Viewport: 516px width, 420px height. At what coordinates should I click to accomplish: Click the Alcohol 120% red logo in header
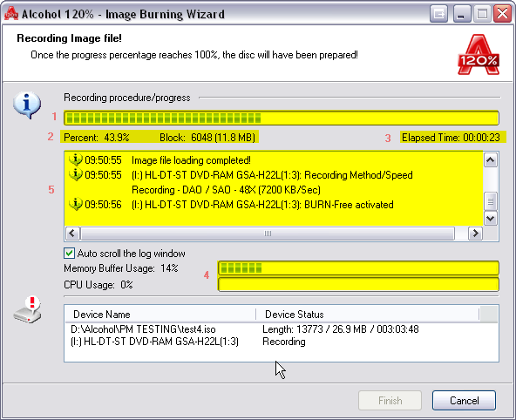point(479,55)
